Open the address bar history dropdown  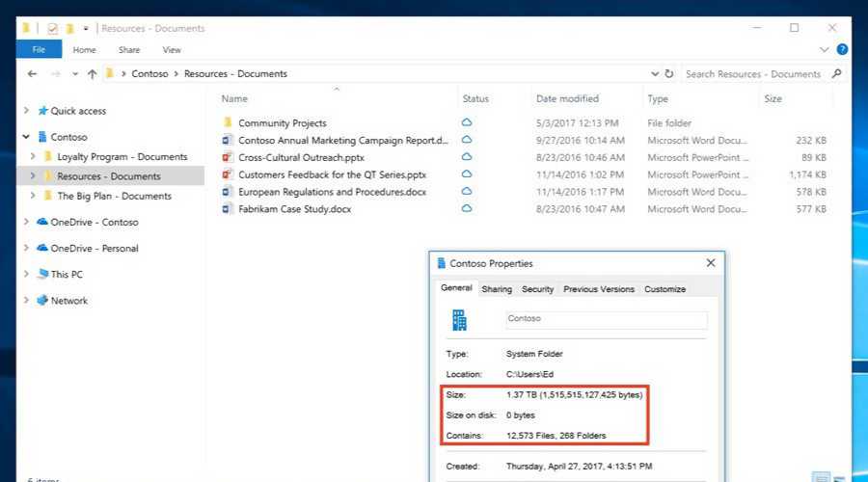[655, 73]
